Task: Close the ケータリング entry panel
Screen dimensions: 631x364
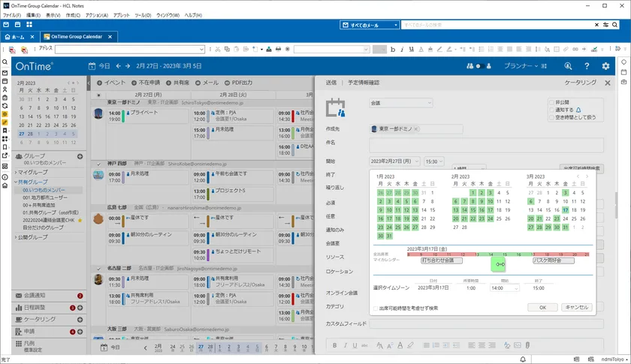Action: pos(608,83)
